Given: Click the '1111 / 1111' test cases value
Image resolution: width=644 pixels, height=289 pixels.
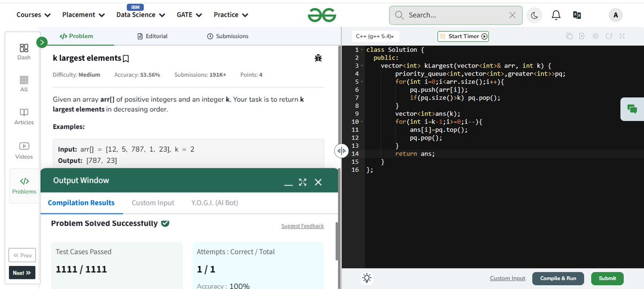Looking at the screenshot, I should point(81,270).
